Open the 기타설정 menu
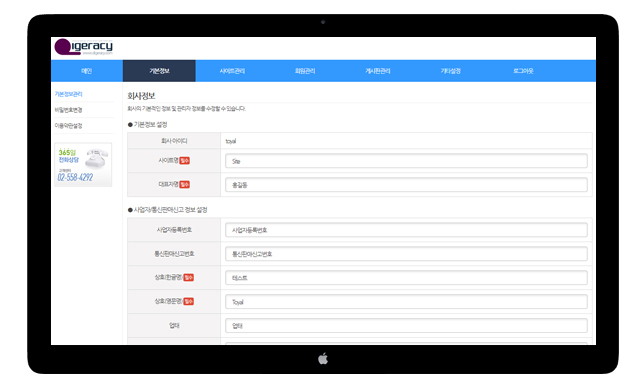644x388 pixels. coord(450,71)
